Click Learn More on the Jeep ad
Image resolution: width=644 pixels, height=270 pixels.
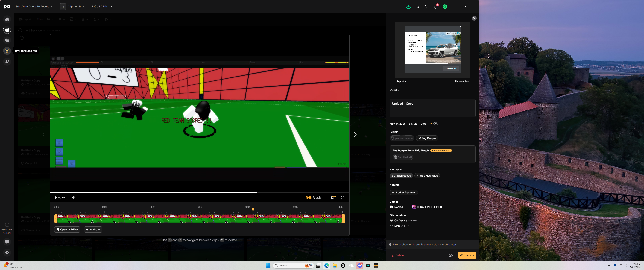450,68
